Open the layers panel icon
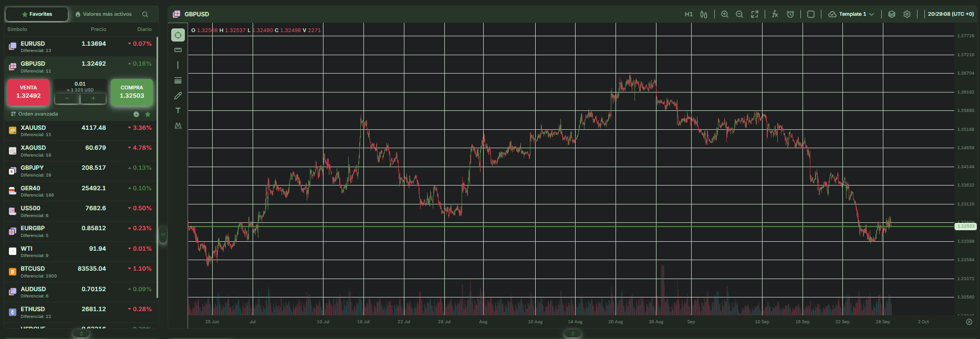The height and width of the screenshot is (339, 980). 892,14
